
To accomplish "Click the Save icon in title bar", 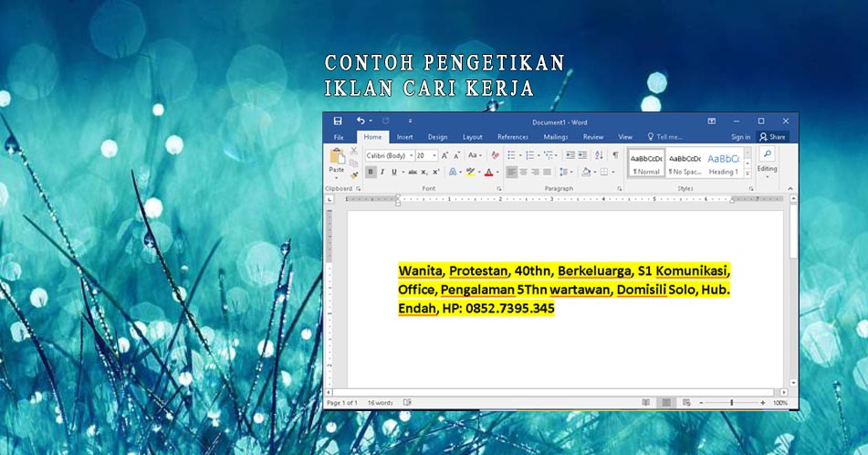I will tap(338, 121).
